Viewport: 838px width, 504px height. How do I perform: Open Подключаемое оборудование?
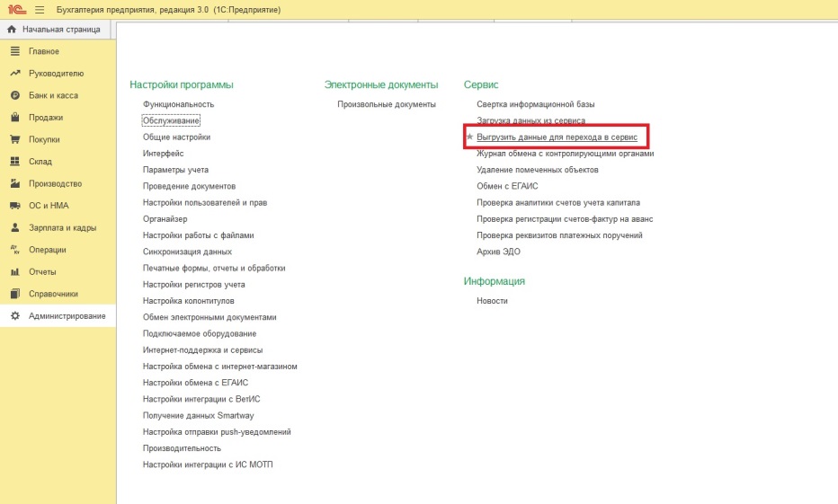click(200, 333)
